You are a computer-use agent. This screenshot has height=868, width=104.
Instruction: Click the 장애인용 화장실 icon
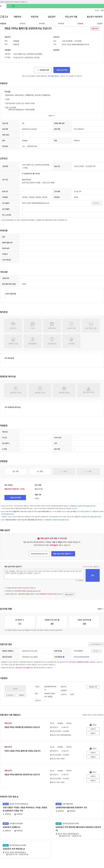64,390
